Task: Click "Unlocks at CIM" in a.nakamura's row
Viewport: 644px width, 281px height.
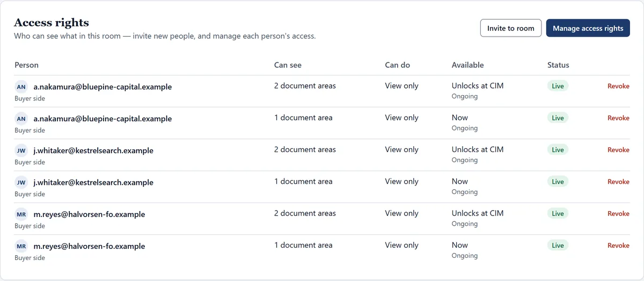Action: tap(478, 85)
